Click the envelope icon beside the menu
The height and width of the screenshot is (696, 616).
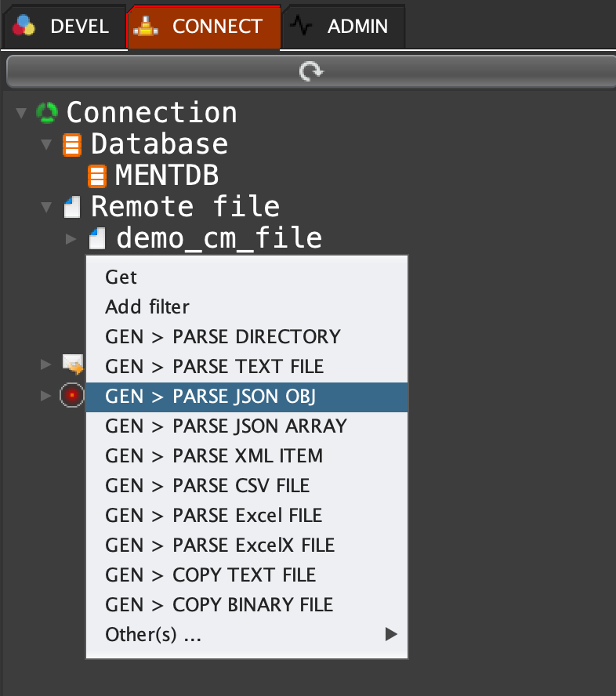73,364
